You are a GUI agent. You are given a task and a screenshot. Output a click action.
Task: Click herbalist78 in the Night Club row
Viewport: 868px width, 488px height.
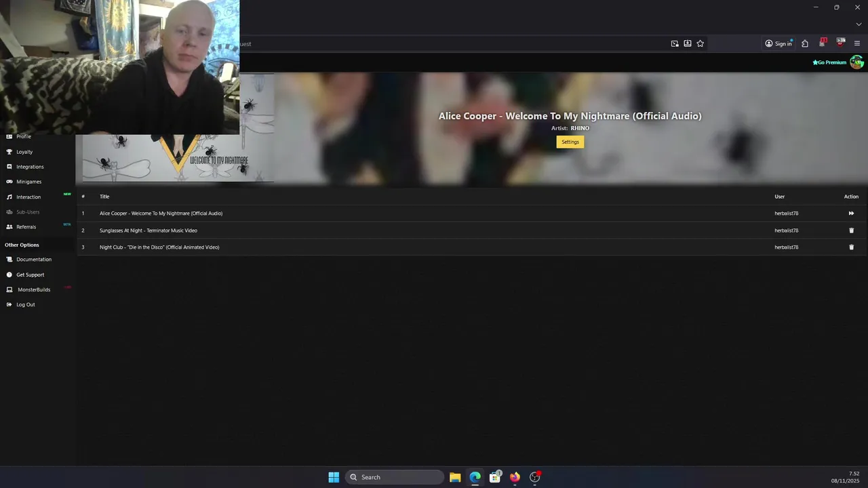(787, 247)
